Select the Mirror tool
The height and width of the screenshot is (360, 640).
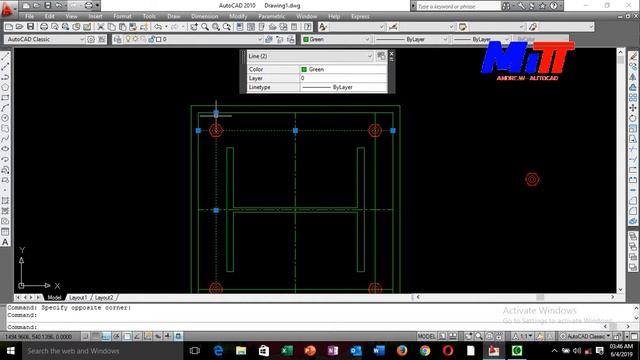[x=633, y=77]
